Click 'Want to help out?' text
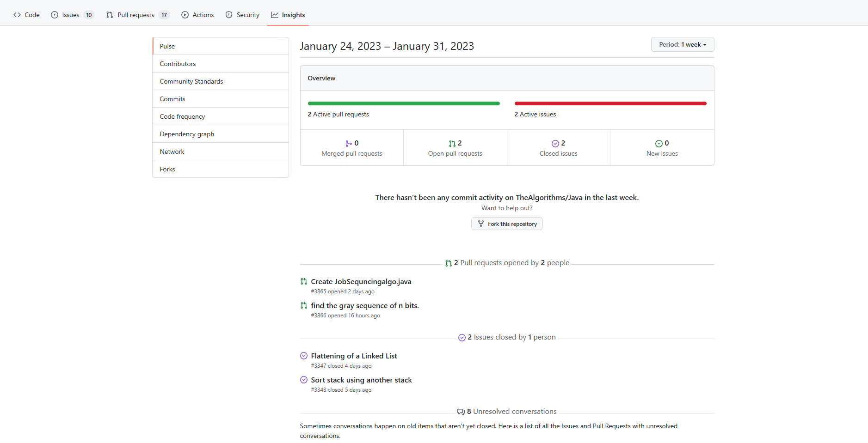 point(507,208)
